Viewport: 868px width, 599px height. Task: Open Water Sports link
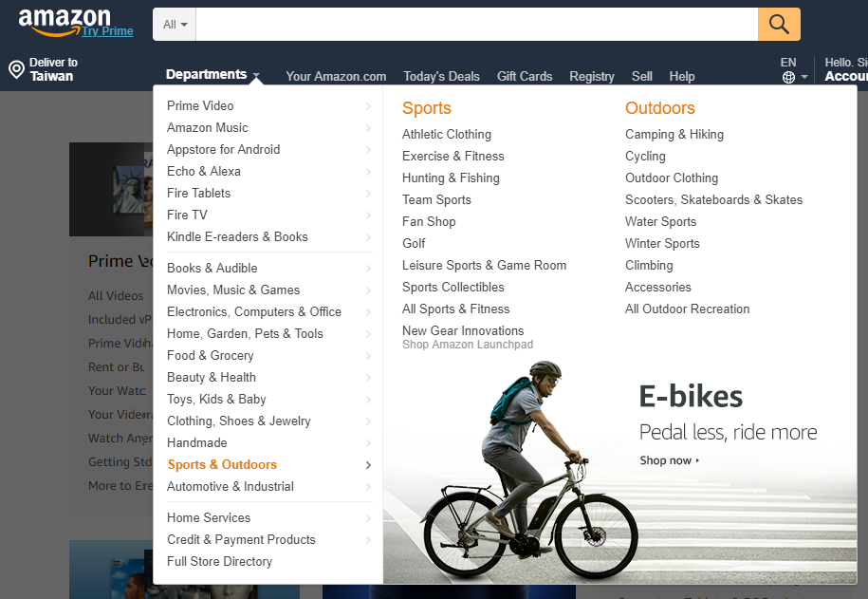(660, 221)
